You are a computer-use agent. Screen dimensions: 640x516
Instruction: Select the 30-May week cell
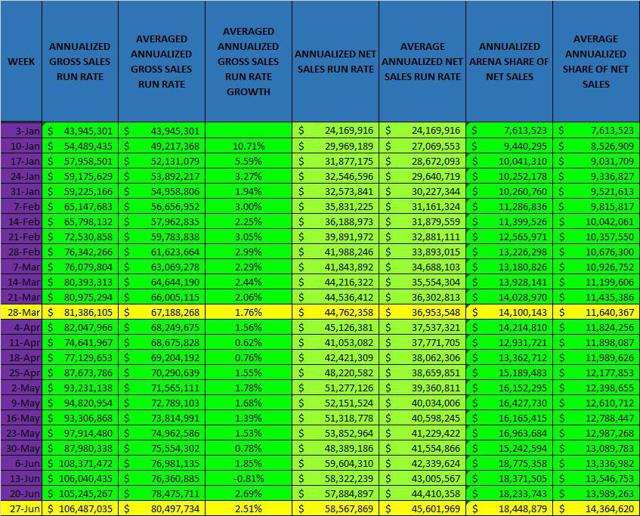[21, 448]
